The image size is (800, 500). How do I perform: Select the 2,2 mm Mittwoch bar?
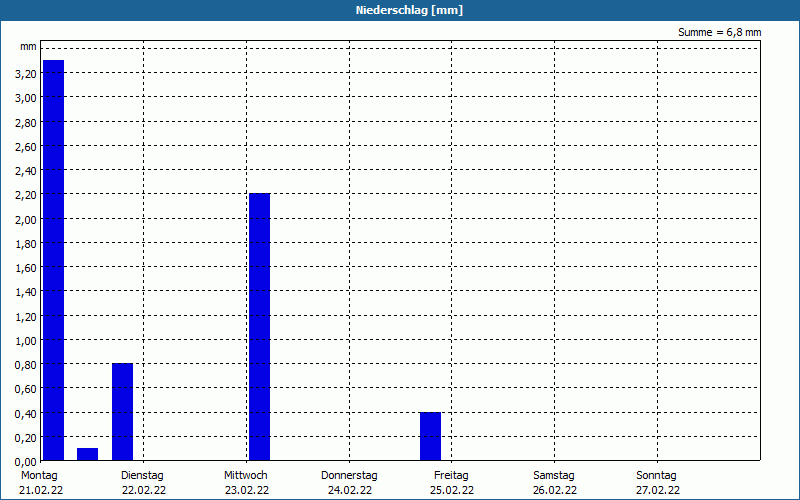pyautogui.click(x=259, y=327)
